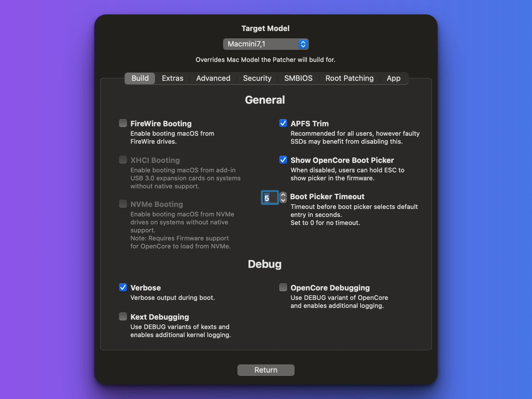
Task: Toggle the XHCI Booting checkbox
Action: pyautogui.click(x=123, y=160)
